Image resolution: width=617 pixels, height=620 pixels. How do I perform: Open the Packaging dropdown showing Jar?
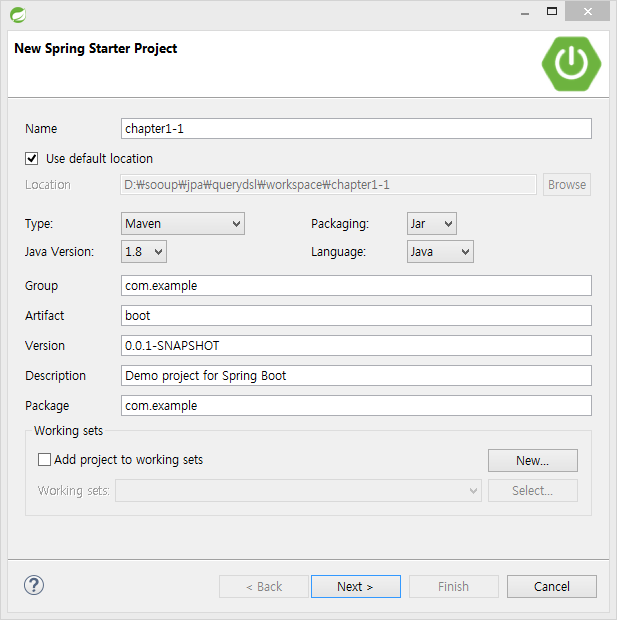(x=432, y=223)
